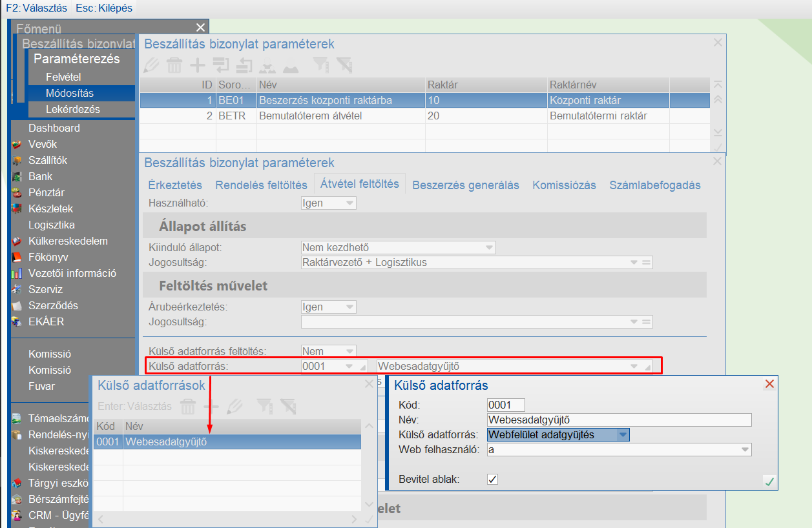Open the Használható dropdown
Screen dimensions: 812x528
pyautogui.click(x=350, y=203)
